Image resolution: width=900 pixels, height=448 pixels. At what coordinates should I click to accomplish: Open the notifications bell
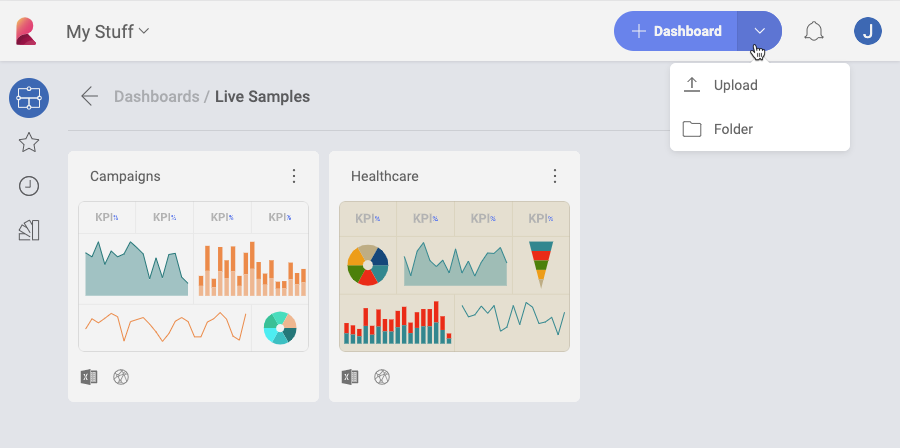point(814,31)
